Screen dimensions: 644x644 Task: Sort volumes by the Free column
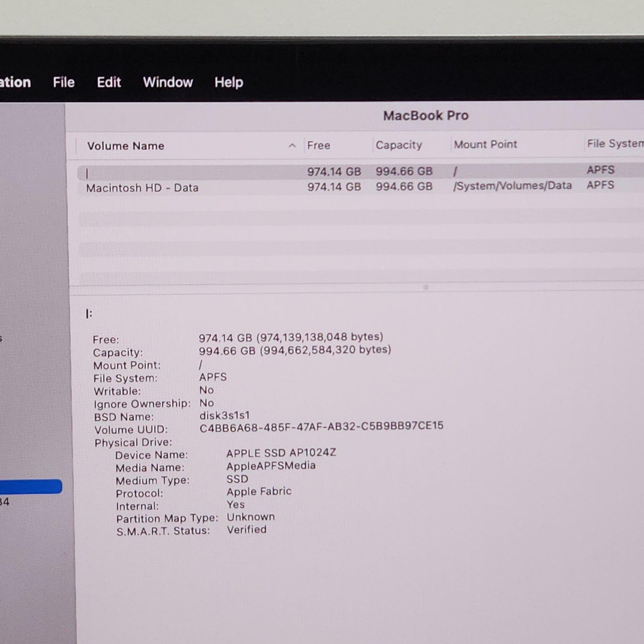click(x=318, y=145)
